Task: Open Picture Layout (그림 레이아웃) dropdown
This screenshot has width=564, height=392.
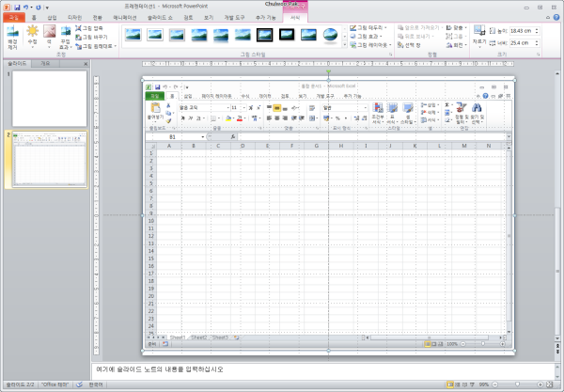Action: click(x=370, y=45)
